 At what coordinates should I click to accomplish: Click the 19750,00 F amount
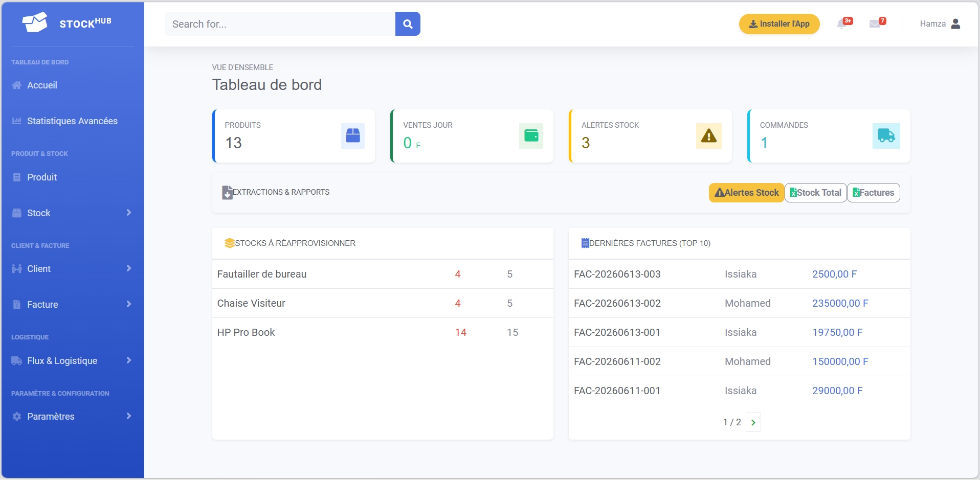pyautogui.click(x=837, y=333)
